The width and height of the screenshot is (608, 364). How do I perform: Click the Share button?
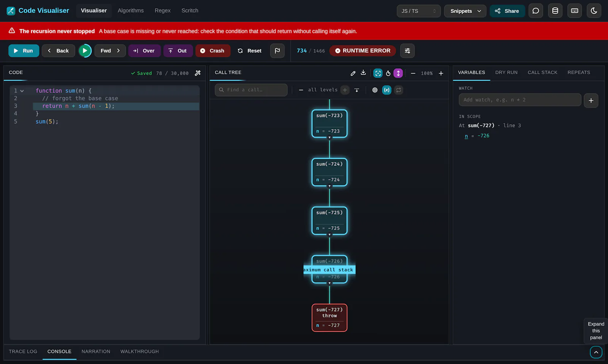[507, 11]
